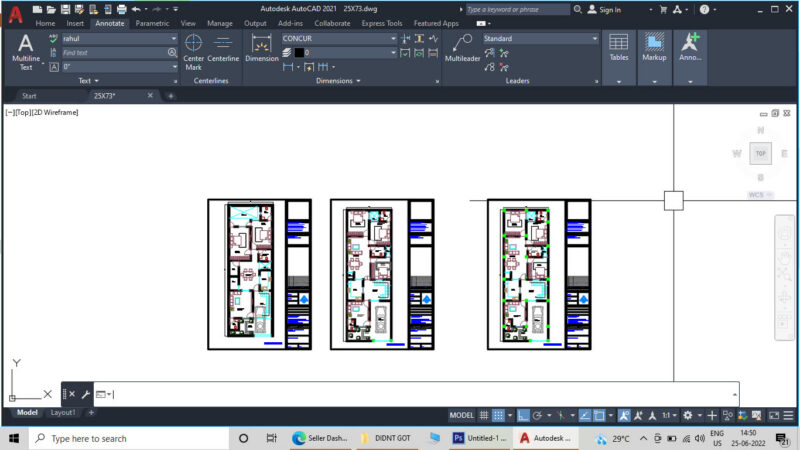
Task: Click the Open folder icon in quick access toolbar
Action: [x=51, y=9]
